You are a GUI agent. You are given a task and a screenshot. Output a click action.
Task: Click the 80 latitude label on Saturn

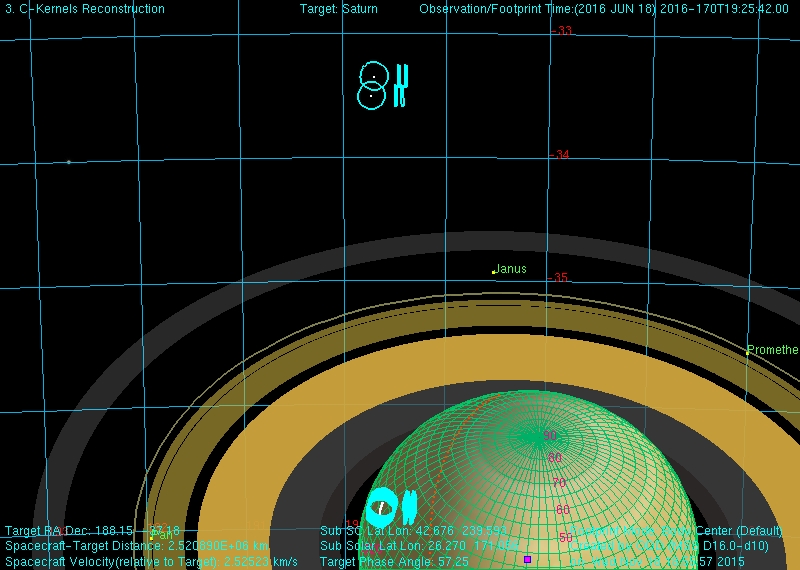[555, 458]
